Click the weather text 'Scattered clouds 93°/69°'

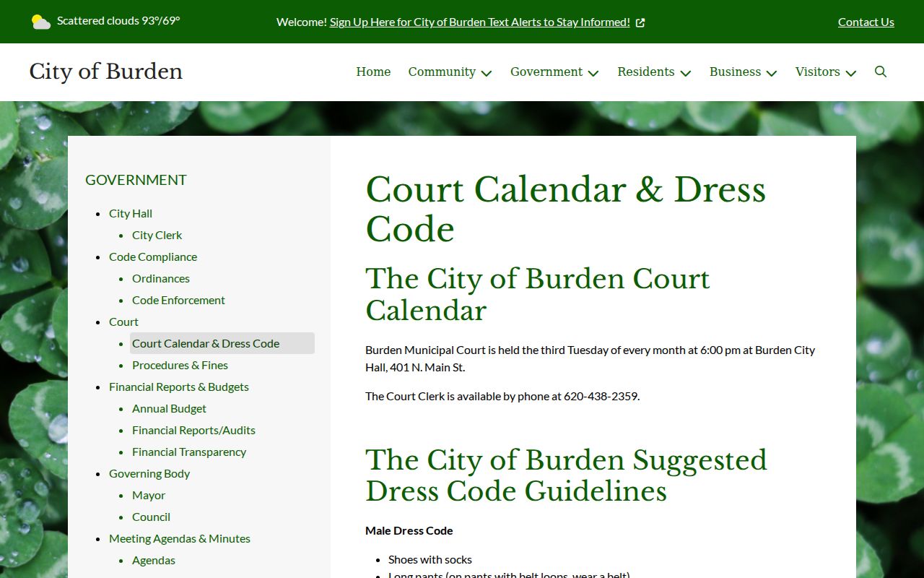(x=118, y=21)
